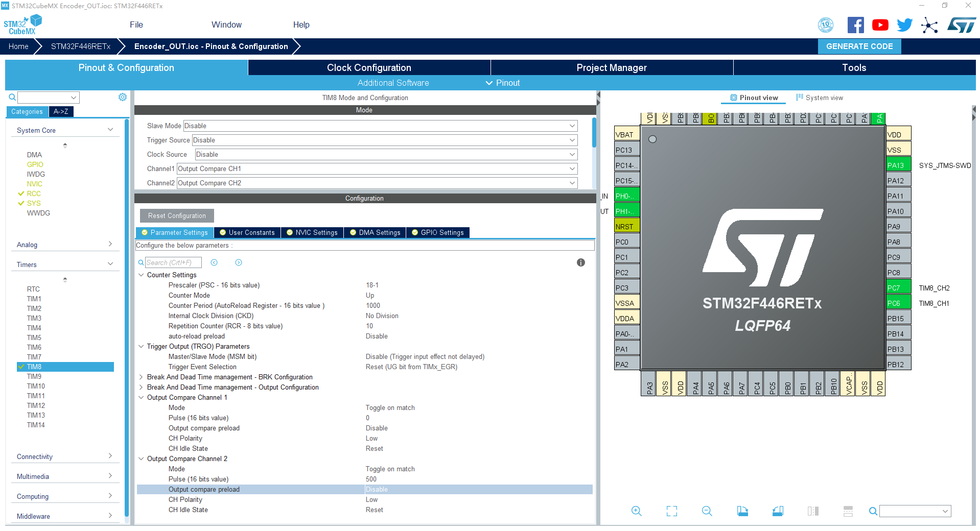The height and width of the screenshot is (531, 980).
Task: Switch to the Clock Configuration tab
Action: pos(369,67)
